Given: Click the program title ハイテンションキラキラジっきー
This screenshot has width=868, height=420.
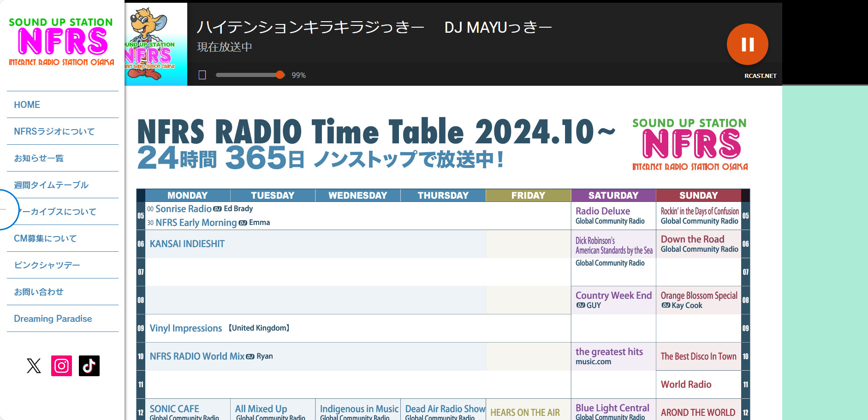Looking at the screenshot, I should (310, 27).
